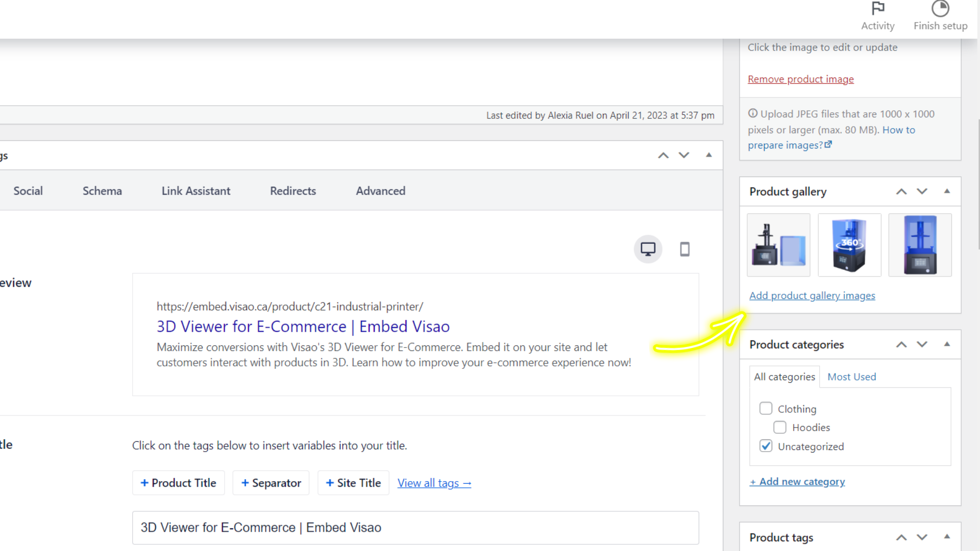Check the Clothing category
Screen dimensions: 980x551
click(x=766, y=408)
